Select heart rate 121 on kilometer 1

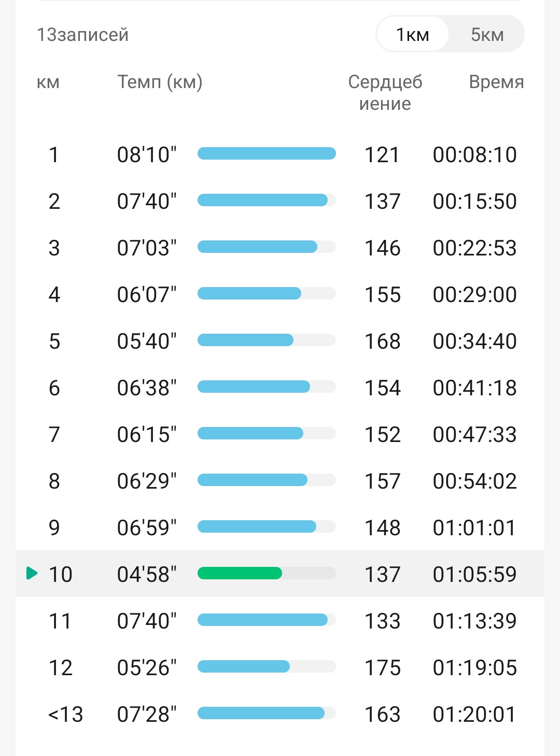(382, 154)
